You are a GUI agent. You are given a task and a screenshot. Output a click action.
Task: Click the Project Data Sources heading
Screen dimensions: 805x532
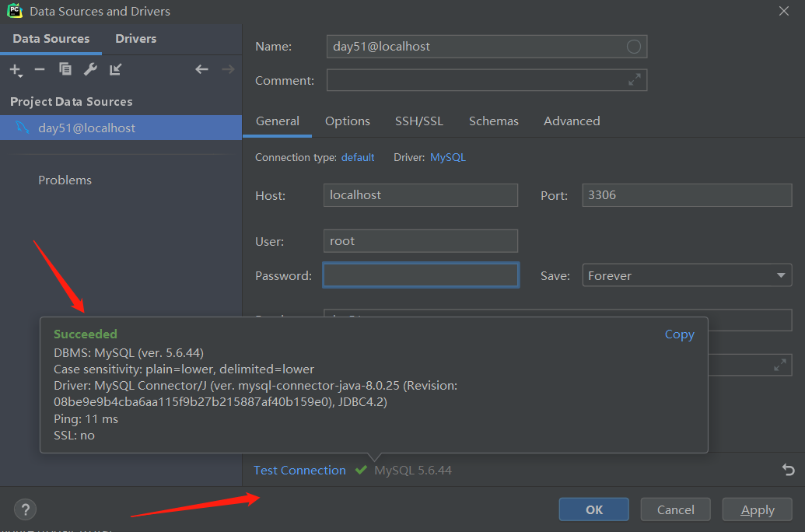point(72,102)
